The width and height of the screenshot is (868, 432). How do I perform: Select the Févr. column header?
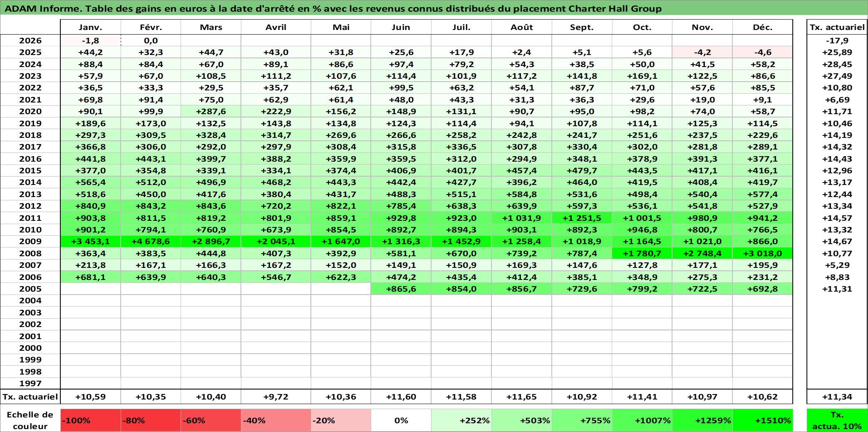tap(151, 27)
